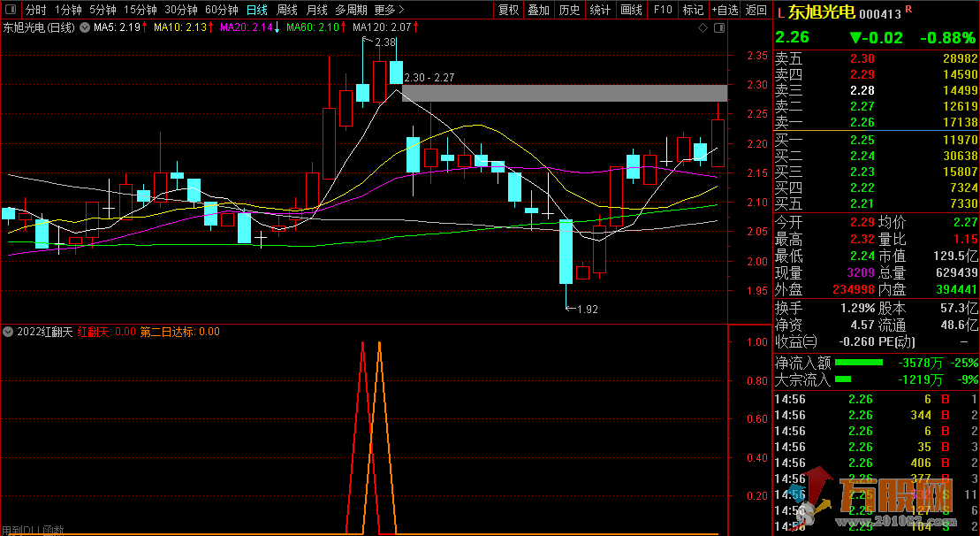Click the 返回 back button

[756, 10]
